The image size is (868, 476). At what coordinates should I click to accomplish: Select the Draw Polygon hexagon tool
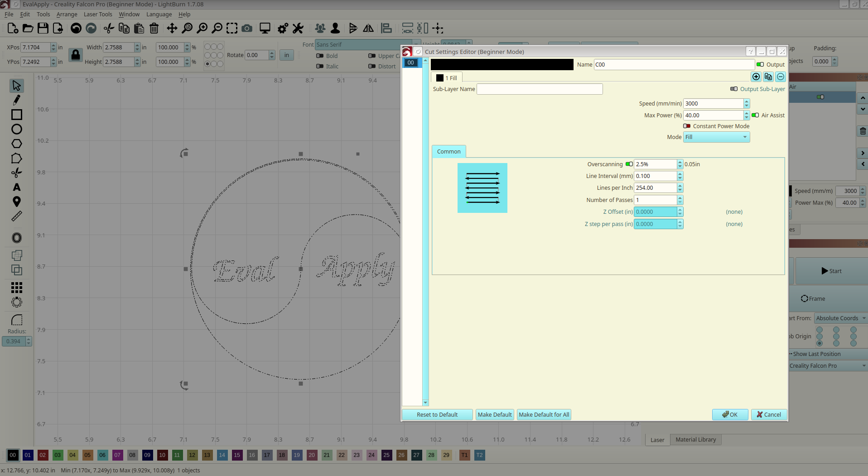(x=17, y=144)
